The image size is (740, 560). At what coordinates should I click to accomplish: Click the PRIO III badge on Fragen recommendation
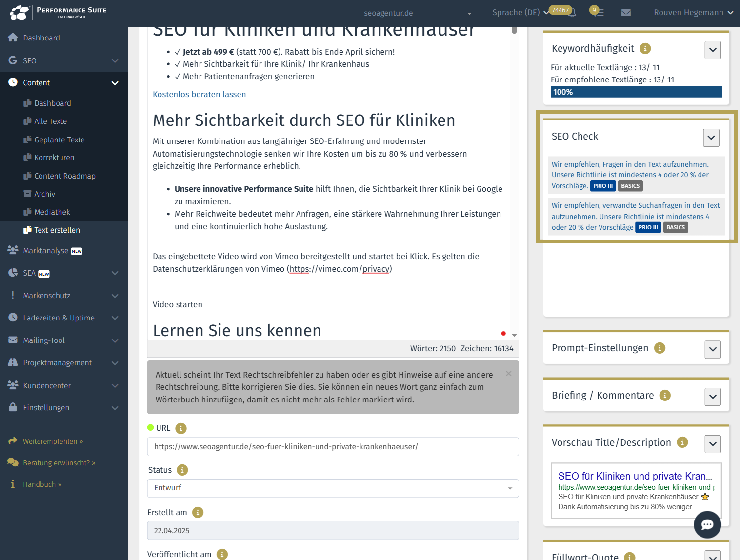coord(603,186)
